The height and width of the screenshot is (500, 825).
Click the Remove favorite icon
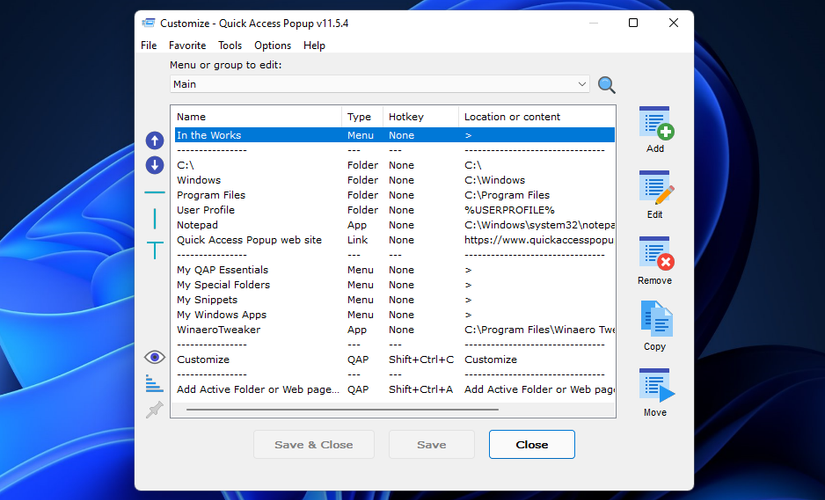pyautogui.click(x=656, y=254)
